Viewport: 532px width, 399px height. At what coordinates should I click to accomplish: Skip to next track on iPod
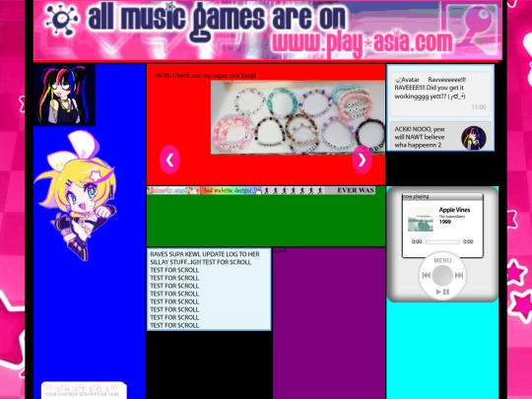pyautogui.click(x=459, y=276)
